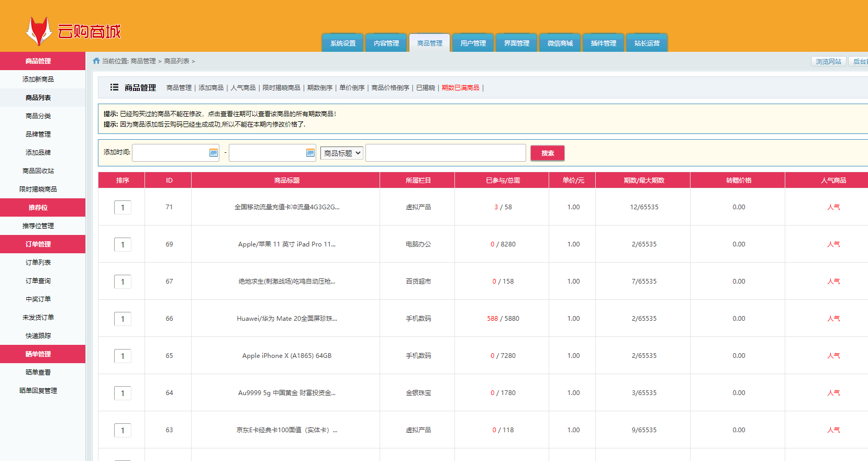Sort by 期数倒序
868x461 pixels.
[320, 87]
